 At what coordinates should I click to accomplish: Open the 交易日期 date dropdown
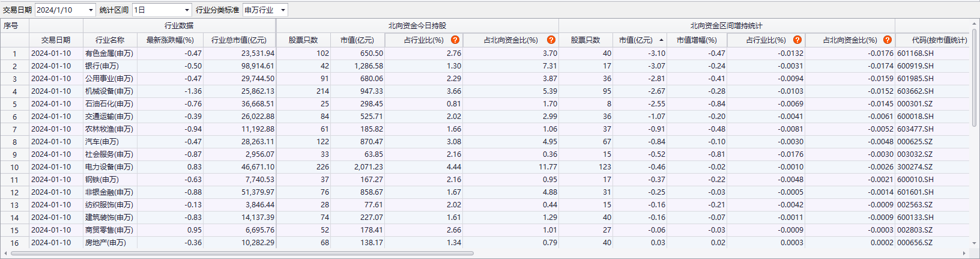coord(91,10)
